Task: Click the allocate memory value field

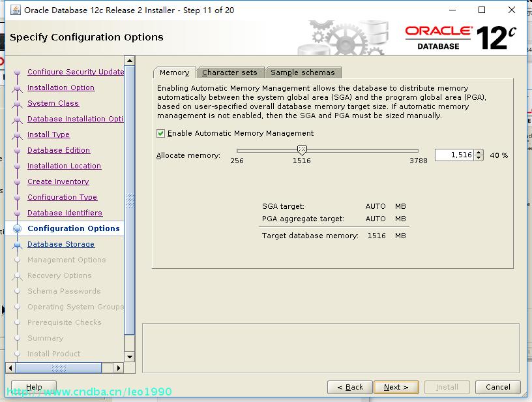Action: 454,155
